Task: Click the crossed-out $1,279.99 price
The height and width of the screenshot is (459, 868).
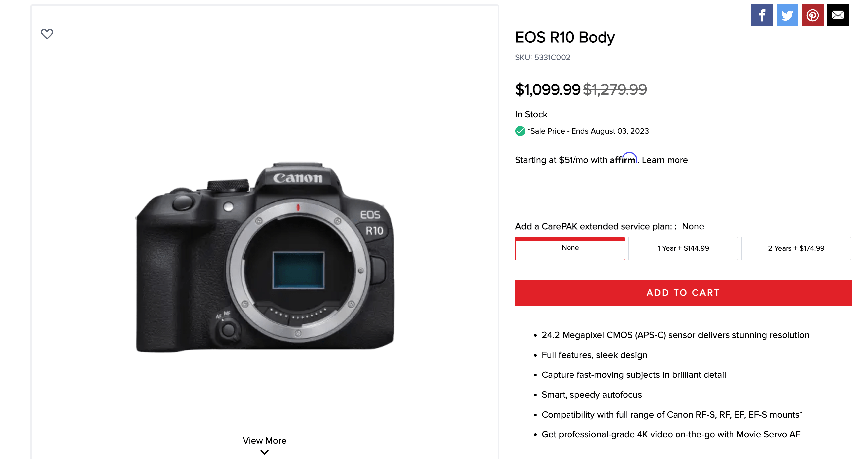Action: (615, 89)
